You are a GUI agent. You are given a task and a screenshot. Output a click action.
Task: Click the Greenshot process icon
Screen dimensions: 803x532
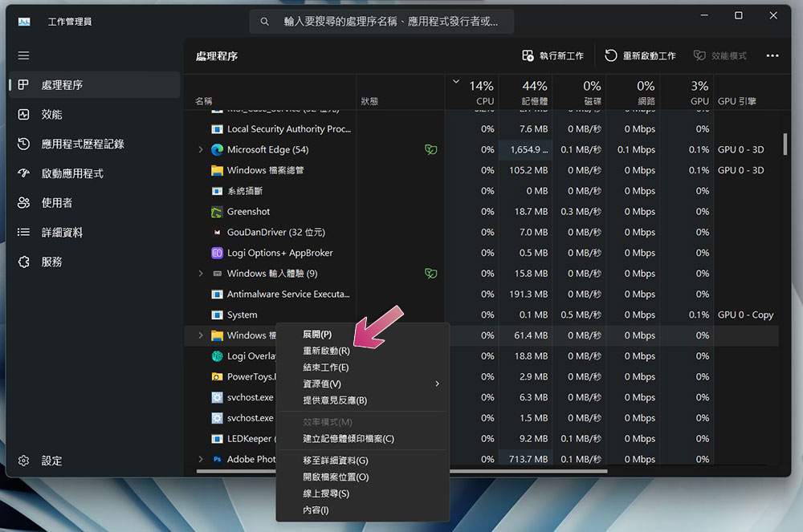pyautogui.click(x=217, y=211)
